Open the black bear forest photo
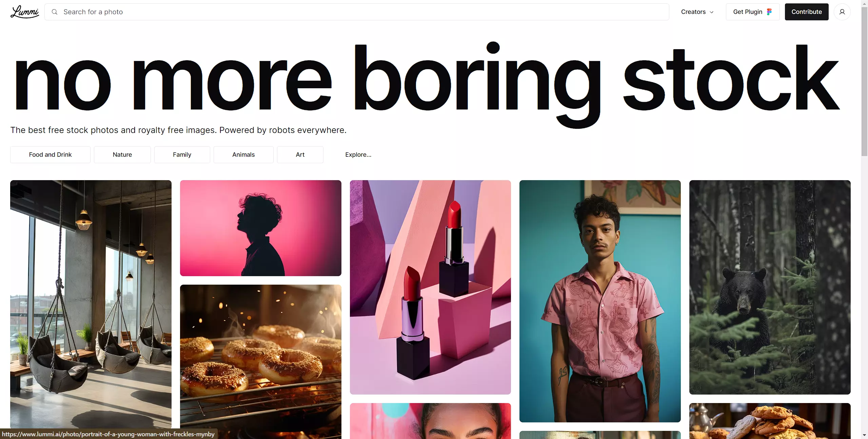This screenshot has width=868, height=439. click(770, 287)
